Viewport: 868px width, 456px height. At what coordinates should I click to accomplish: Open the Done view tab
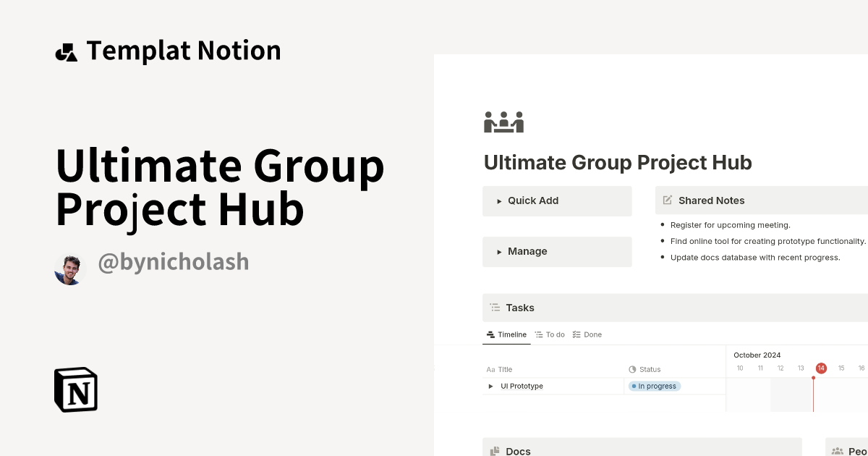click(587, 334)
